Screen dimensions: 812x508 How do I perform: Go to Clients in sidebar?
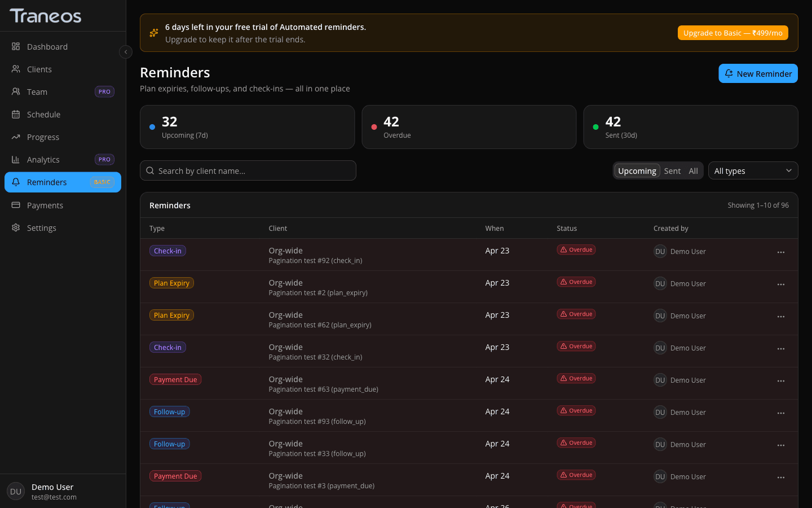[x=63, y=69]
